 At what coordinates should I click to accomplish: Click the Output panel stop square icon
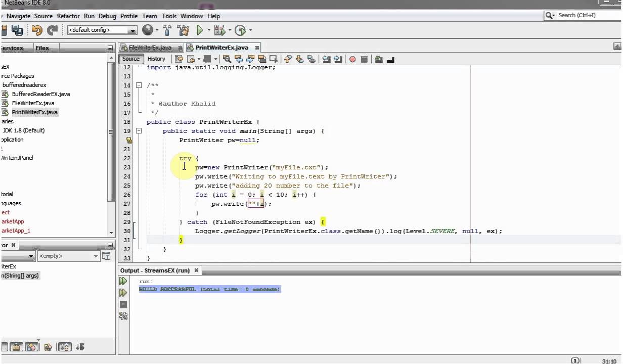(123, 304)
